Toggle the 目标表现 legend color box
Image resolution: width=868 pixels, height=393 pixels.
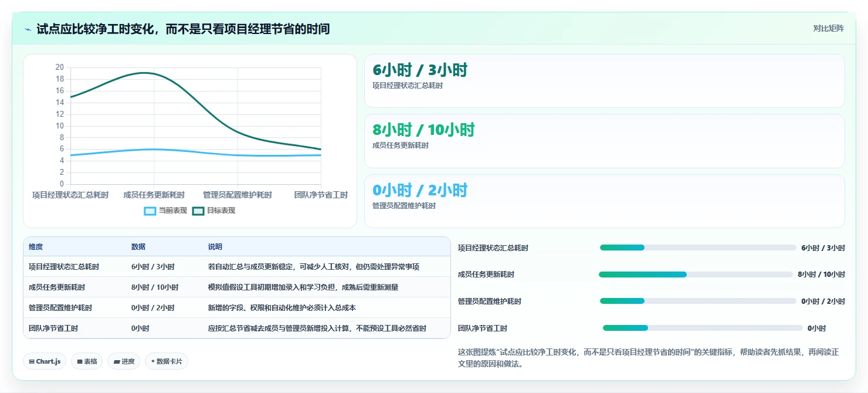coord(198,211)
